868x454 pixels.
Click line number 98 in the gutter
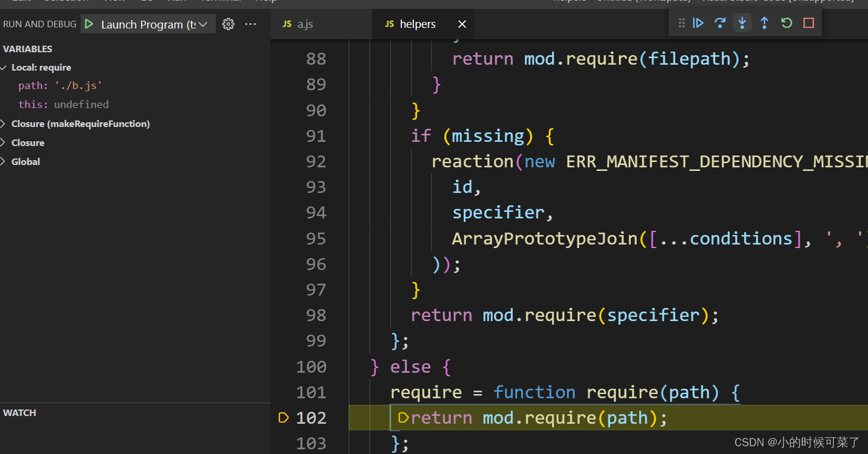point(316,315)
